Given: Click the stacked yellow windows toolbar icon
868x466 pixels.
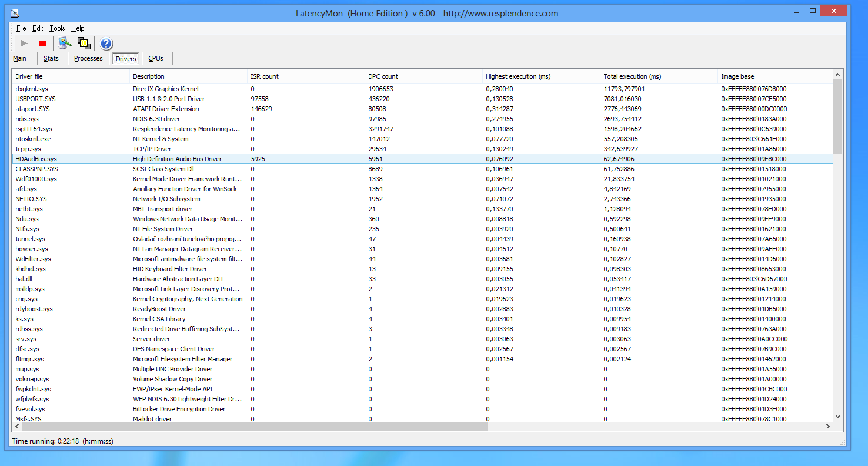Looking at the screenshot, I should (x=84, y=43).
